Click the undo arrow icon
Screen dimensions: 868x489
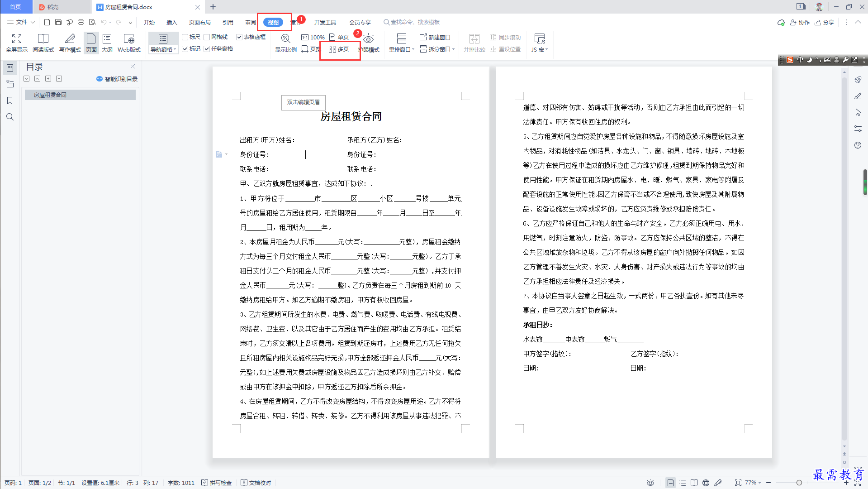[104, 22]
